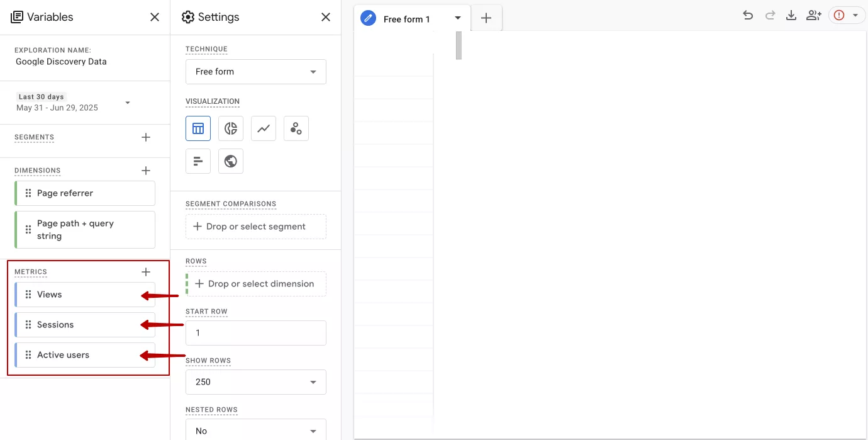The width and height of the screenshot is (868, 440).
Task: Open the Technique Free form dropdown
Action: click(x=255, y=72)
